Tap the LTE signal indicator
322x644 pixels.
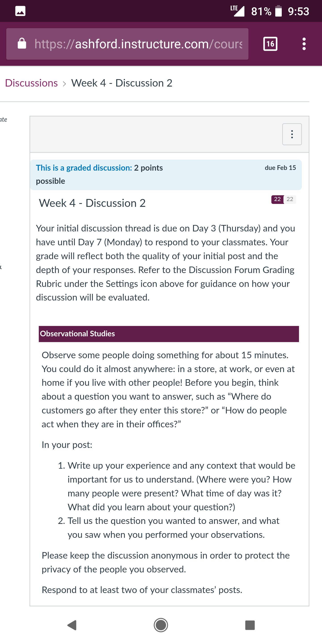click(237, 11)
